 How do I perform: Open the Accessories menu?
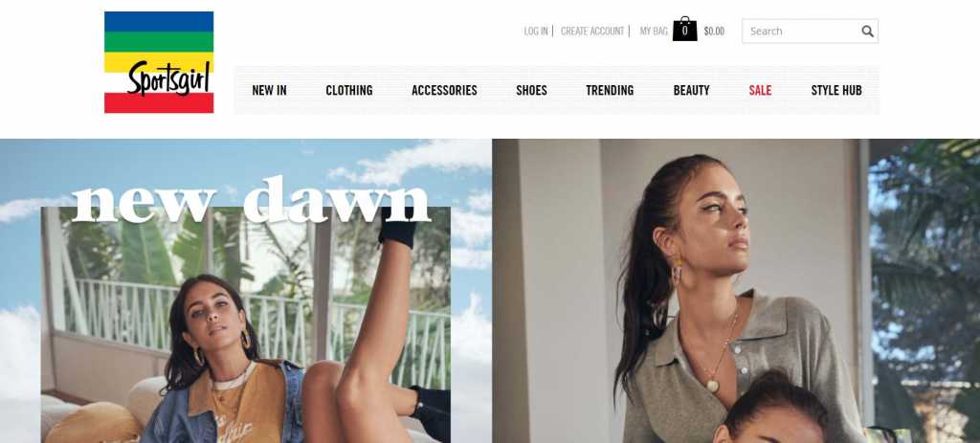[x=444, y=91]
